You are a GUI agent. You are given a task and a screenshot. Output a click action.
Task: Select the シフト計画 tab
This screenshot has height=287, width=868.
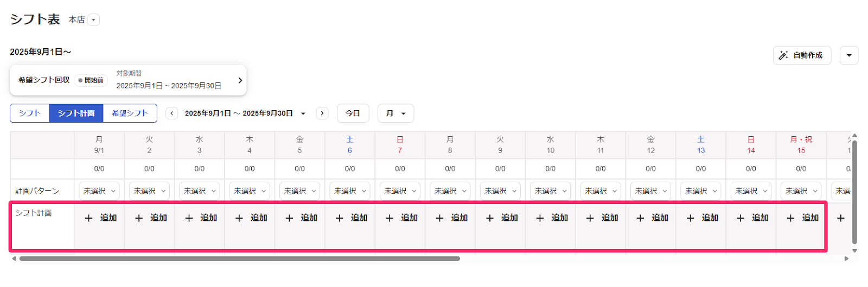(x=76, y=113)
